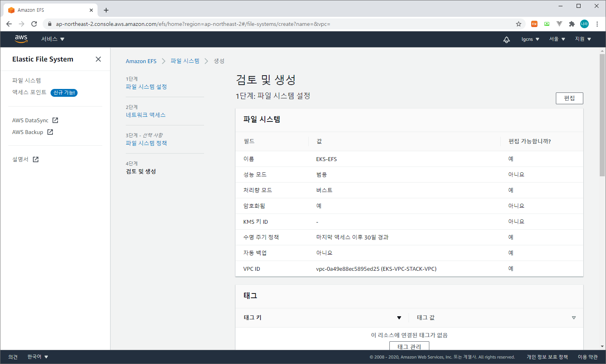
Task: Close the Amazon EFS browser tab
Action: (91, 10)
